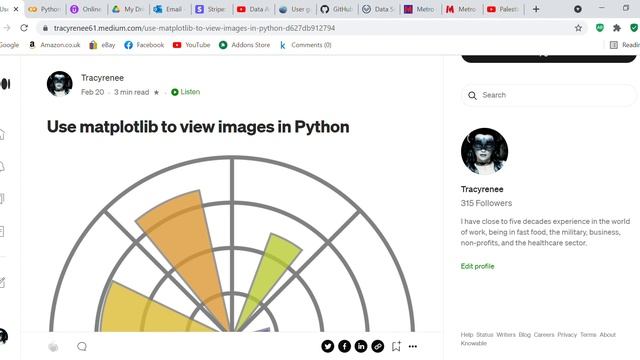This screenshot has height=360, width=640.
Task: Open Amazon.co.uk bookmark
Action: tap(55, 45)
